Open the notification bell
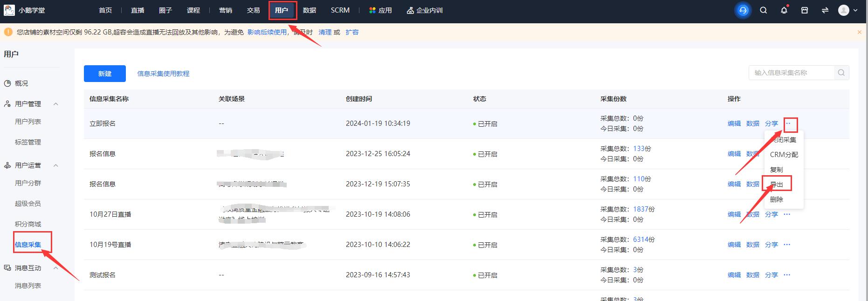 tap(784, 10)
